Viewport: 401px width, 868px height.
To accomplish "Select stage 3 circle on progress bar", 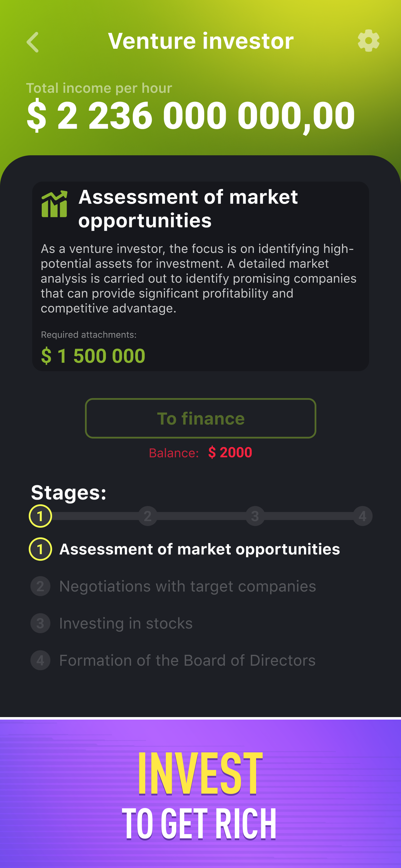I will click(255, 516).
